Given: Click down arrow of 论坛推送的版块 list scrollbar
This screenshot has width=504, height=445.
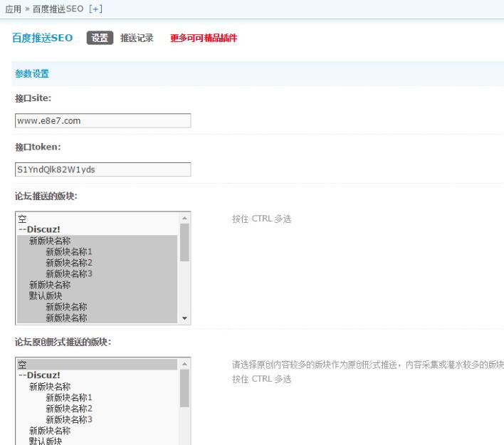Looking at the screenshot, I should (184, 318).
